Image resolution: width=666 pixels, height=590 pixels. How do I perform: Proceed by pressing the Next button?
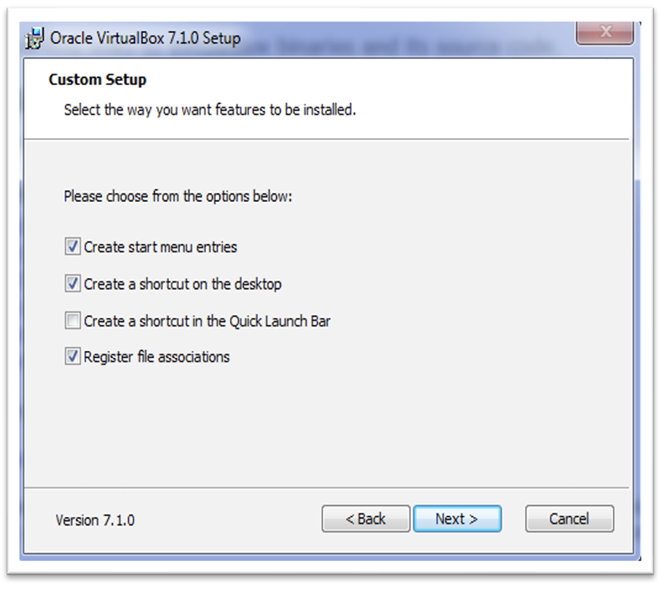tap(457, 519)
